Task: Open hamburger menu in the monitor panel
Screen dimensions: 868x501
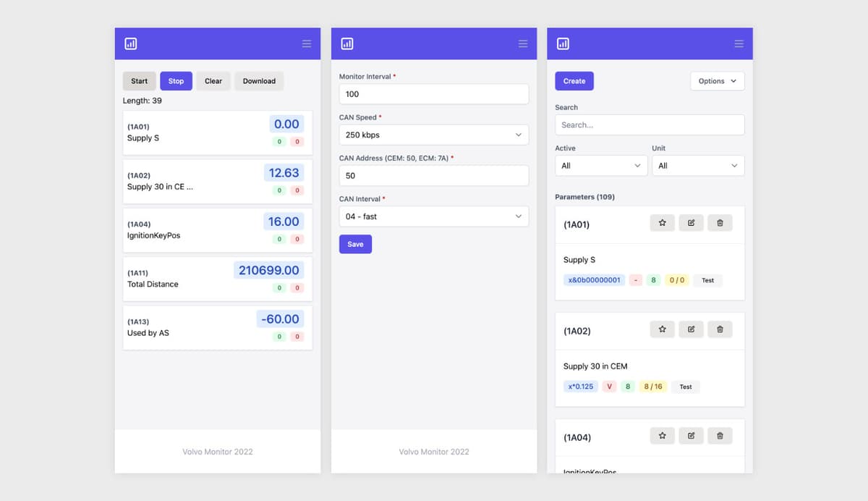Action: pyautogui.click(x=307, y=44)
